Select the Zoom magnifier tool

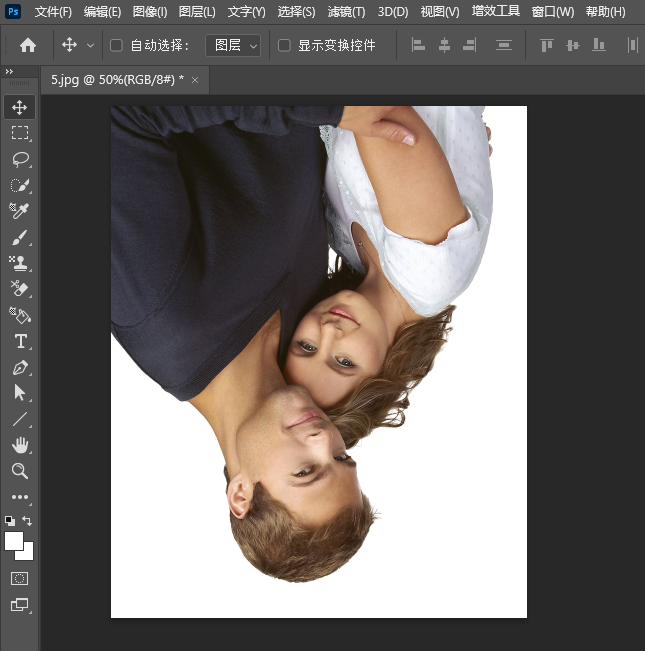[19, 471]
